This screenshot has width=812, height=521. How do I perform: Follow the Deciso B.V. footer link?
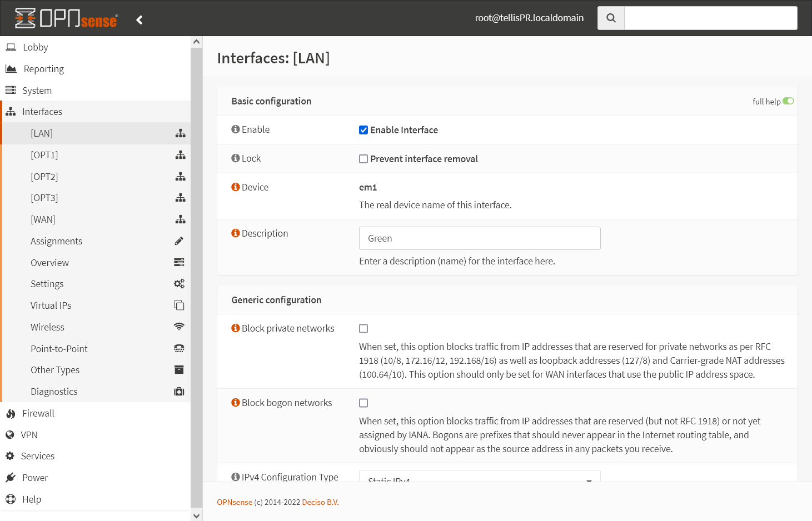320,502
